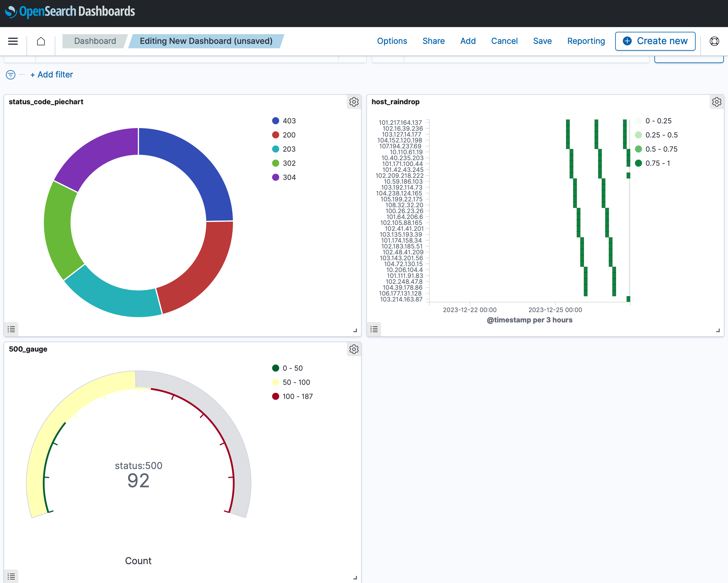The image size is (728, 583).
Task: Click the filter options circle icon
Action: click(11, 74)
